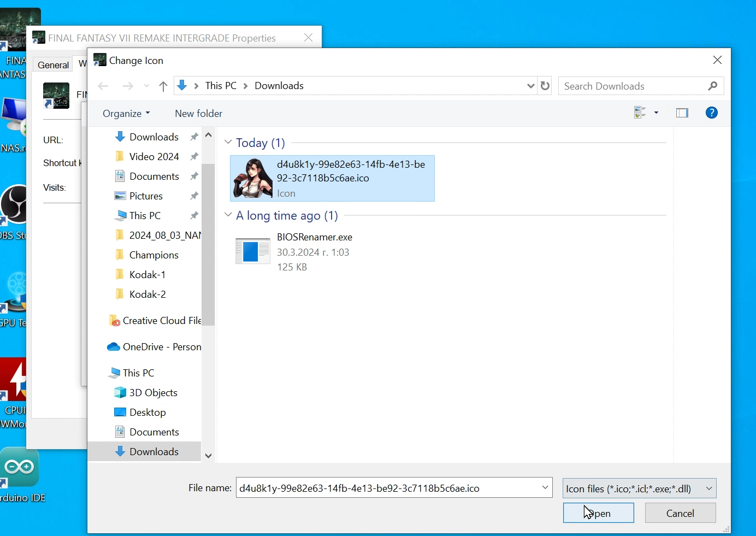Expand address bar history dropdown
Screen dimensions: 756x536
(530, 86)
